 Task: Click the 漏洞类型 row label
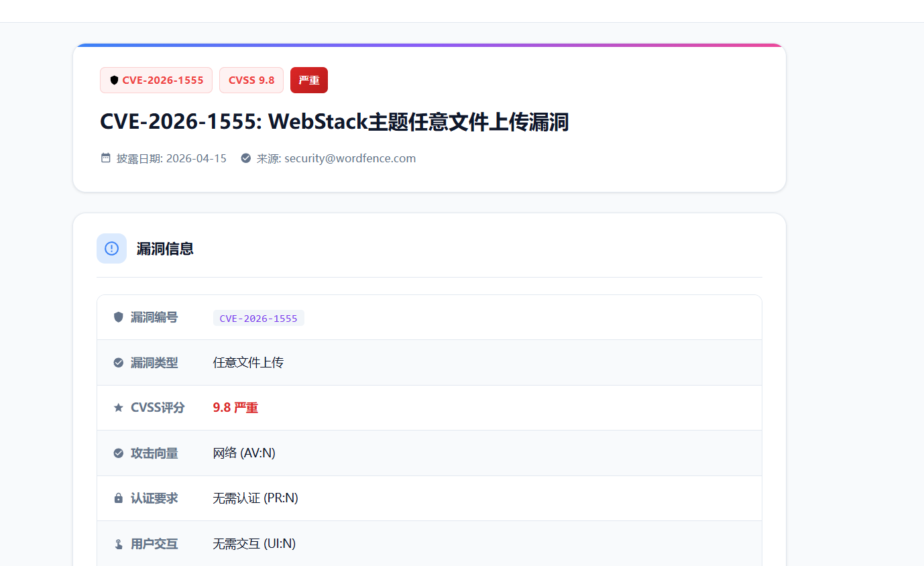(x=154, y=363)
